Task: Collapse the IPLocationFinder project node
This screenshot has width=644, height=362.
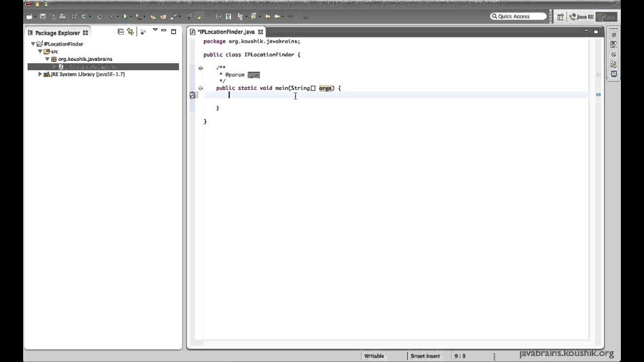Action: click(x=33, y=44)
